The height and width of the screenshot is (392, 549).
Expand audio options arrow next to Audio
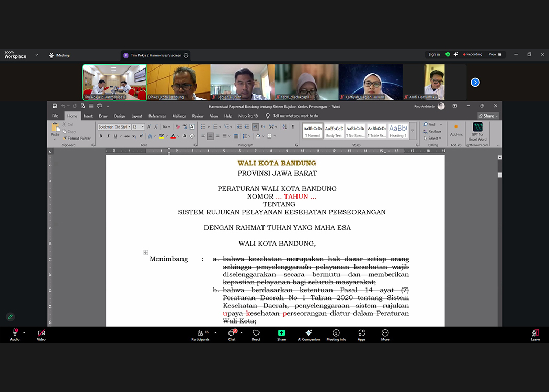click(24, 332)
